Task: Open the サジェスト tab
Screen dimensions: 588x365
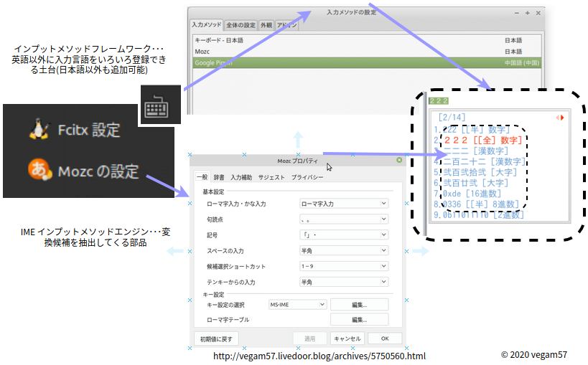Action: point(271,177)
